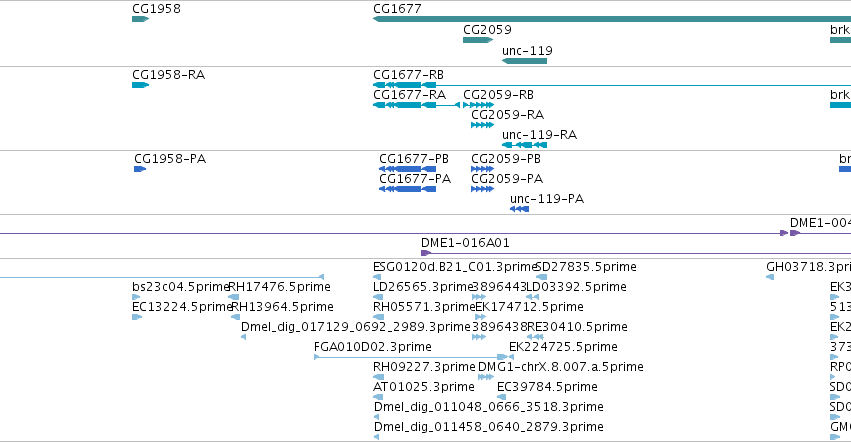
Task: Open the FGA010D02.3prime EST label
Action: point(373,347)
